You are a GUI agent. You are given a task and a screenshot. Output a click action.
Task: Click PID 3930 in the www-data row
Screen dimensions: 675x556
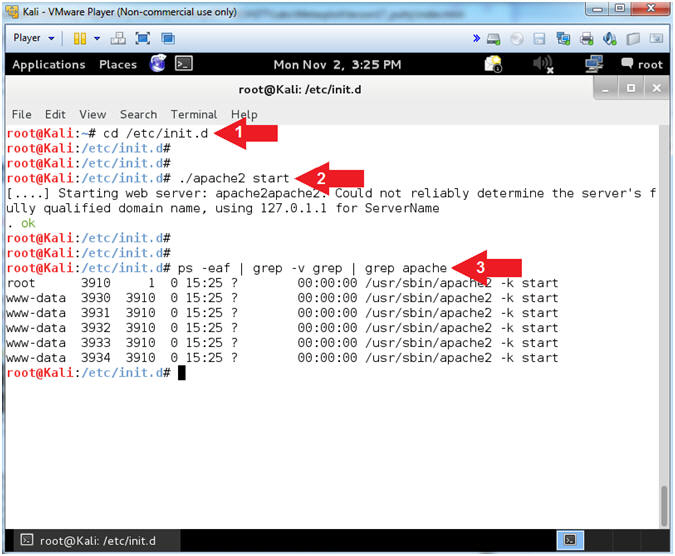pyautogui.click(x=96, y=298)
